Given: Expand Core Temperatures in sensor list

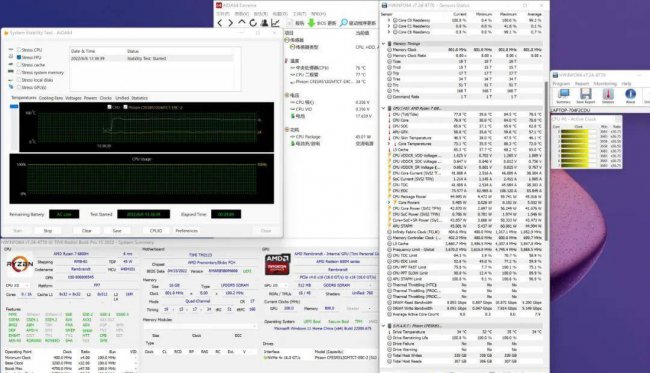Looking at the screenshot, I should pos(389,144).
